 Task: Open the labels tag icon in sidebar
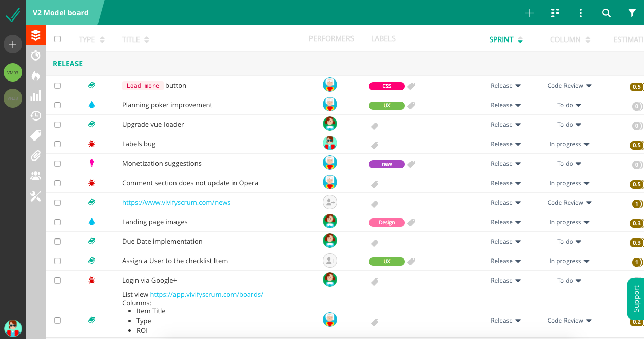point(35,135)
